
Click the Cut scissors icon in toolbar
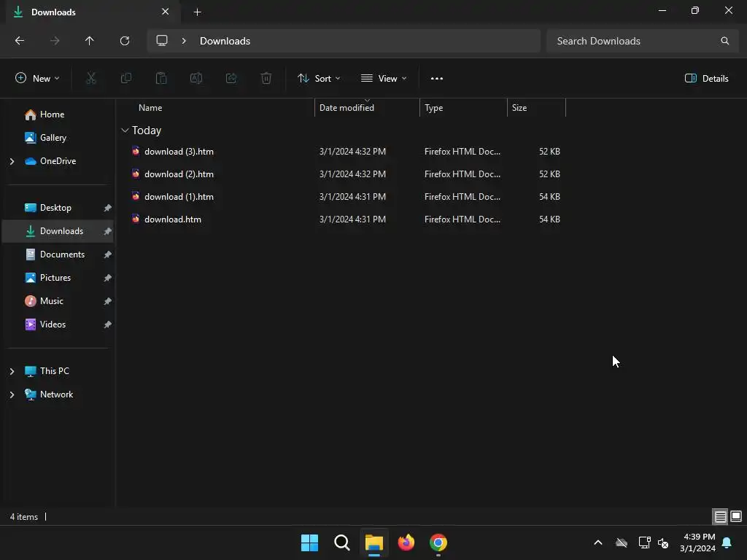coord(91,78)
